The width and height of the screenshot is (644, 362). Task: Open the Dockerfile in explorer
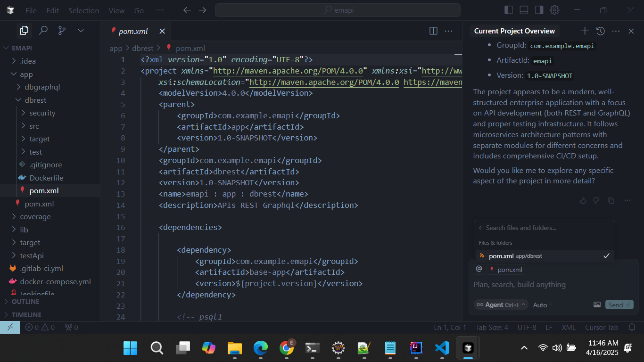(x=50, y=178)
